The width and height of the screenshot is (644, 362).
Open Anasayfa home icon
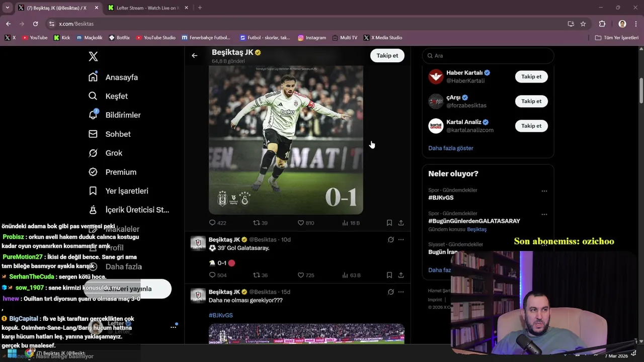click(93, 77)
